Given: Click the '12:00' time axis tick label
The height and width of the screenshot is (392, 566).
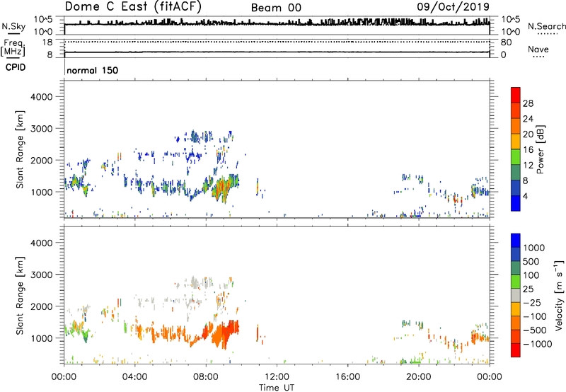Looking at the screenshot, I should pos(277,377).
